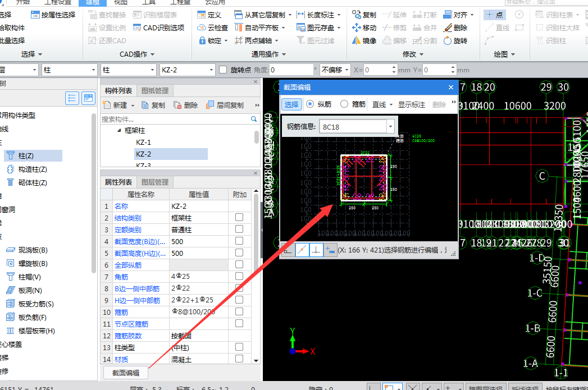Viewport: 588px width, 390px height.
Task: Click the 选择 button in 截面编辑 dialog
Action: tap(291, 104)
